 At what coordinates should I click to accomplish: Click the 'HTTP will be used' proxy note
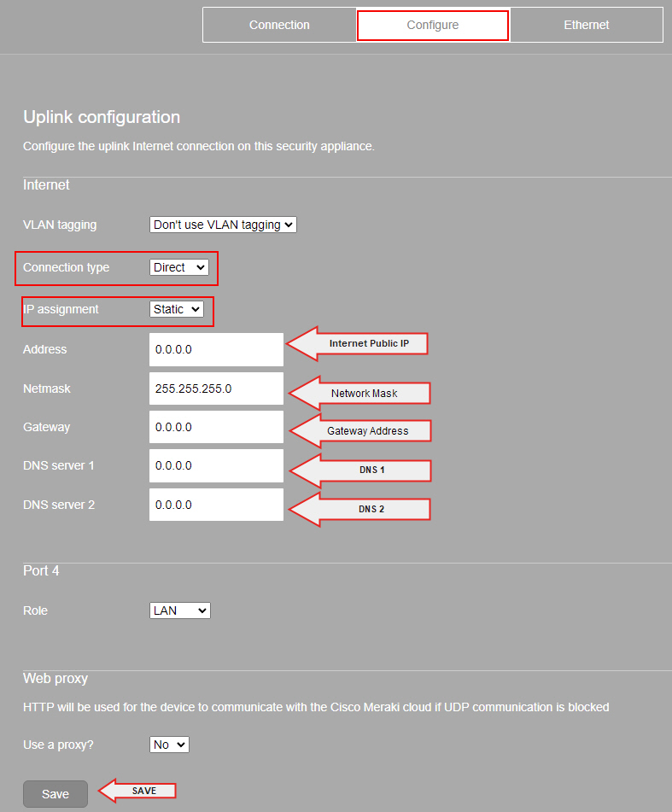(x=316, y=707)
